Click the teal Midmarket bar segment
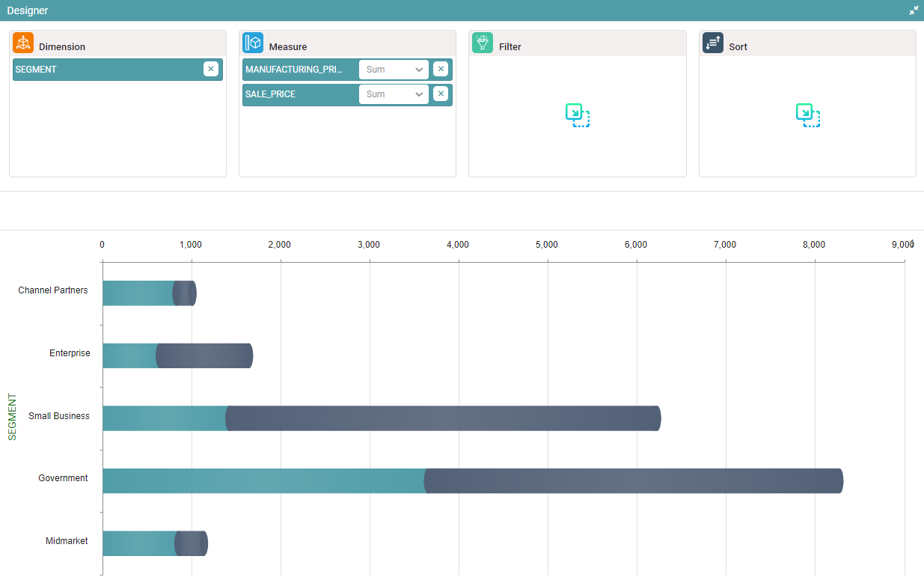 [x=139, y=543]
